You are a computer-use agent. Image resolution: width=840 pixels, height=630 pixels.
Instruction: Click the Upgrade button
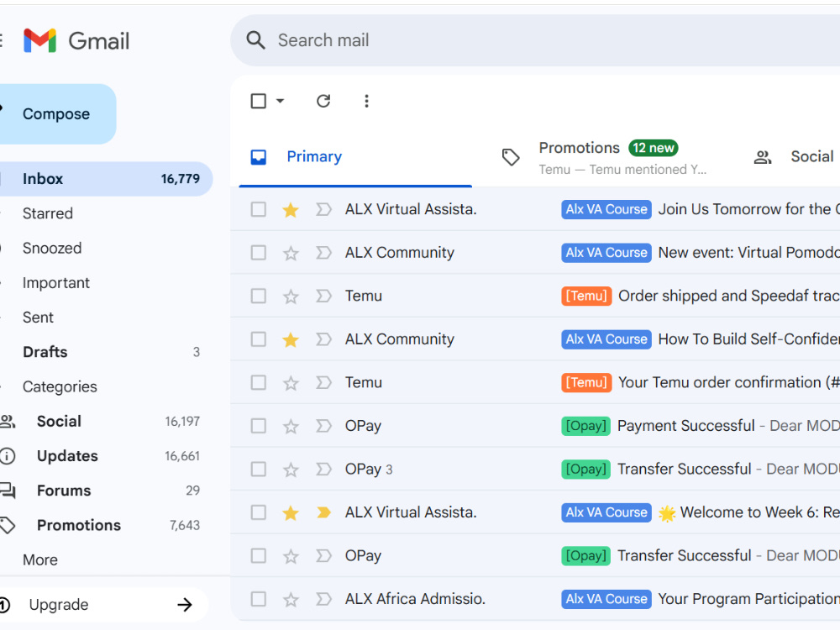click(103, 605)
